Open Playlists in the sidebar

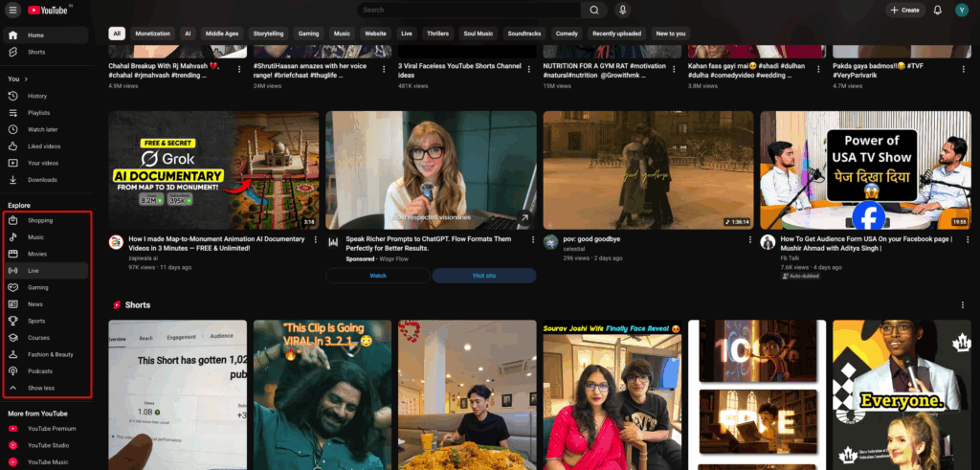tap(45, 113)
